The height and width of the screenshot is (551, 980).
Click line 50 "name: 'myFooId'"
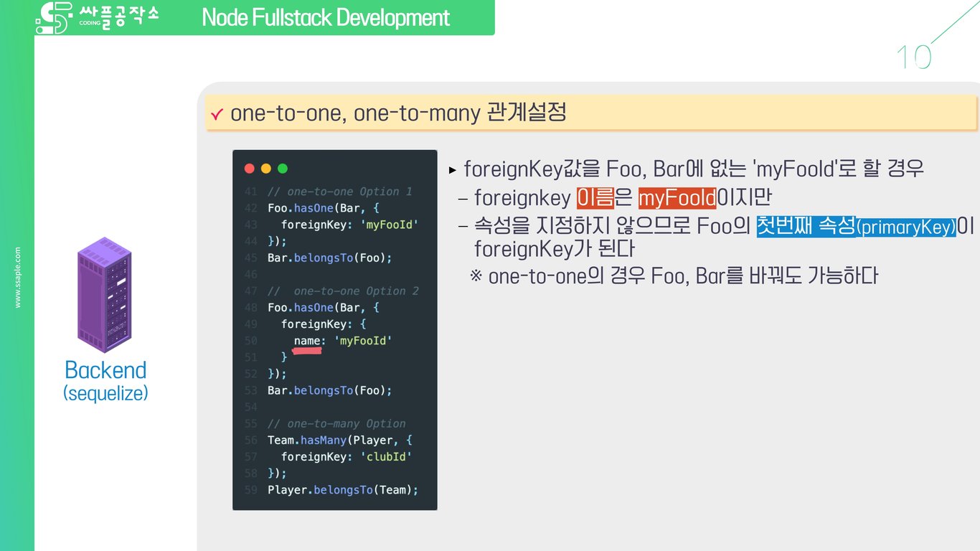pos(344,340)
